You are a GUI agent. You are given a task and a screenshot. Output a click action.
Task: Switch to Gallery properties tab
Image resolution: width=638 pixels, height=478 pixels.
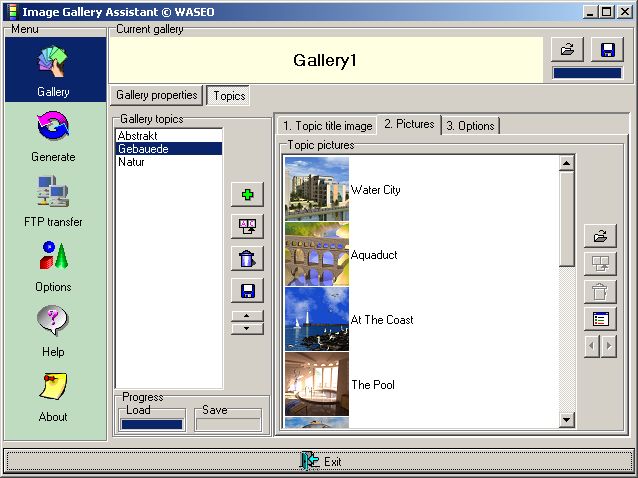[157, 95]
